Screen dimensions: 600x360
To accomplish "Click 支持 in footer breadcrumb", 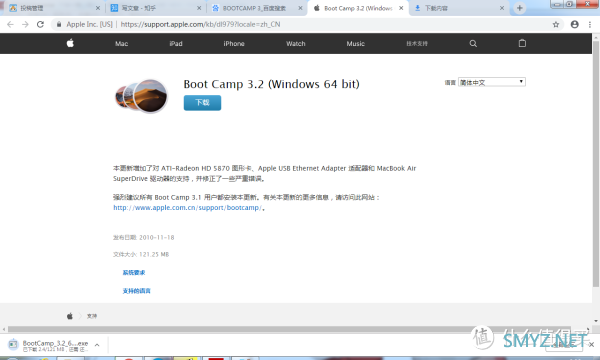I will tap(91, 316).
